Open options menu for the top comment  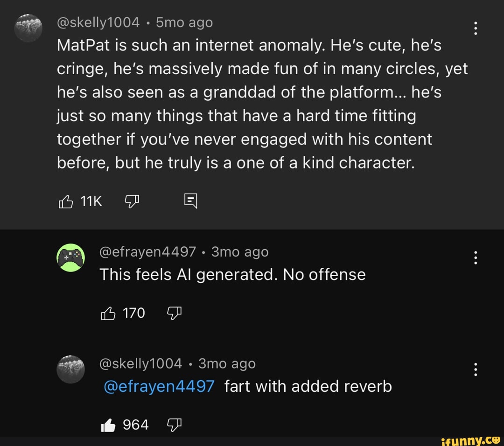pos(476,29)
